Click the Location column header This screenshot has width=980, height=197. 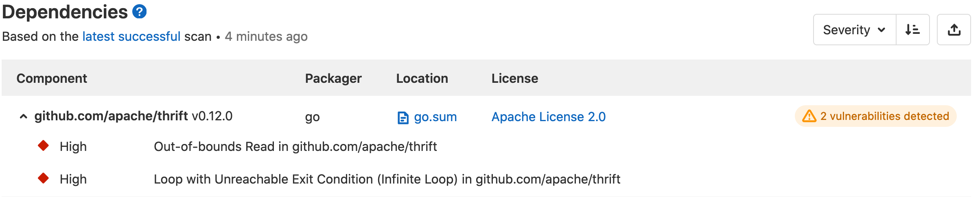pos(422,78)
